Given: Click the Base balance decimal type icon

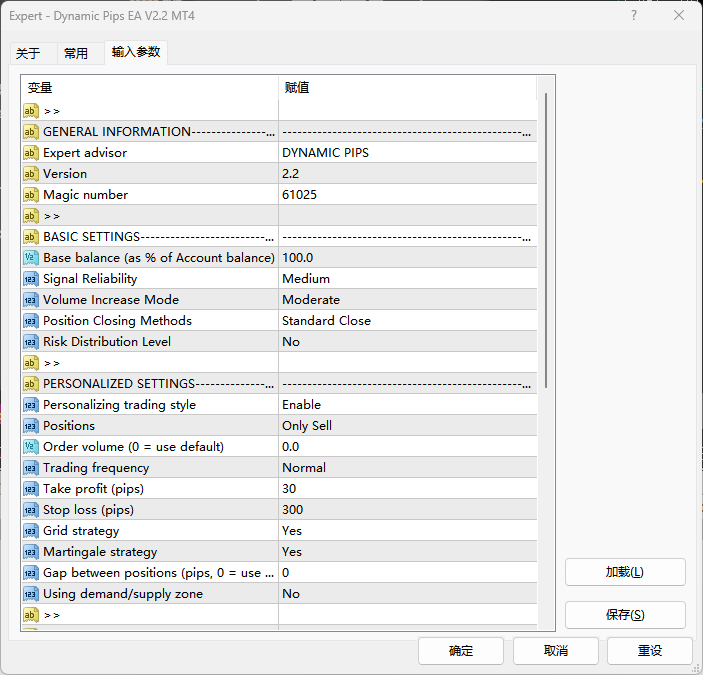Looking at the screenshot, I should coord(31,258).
